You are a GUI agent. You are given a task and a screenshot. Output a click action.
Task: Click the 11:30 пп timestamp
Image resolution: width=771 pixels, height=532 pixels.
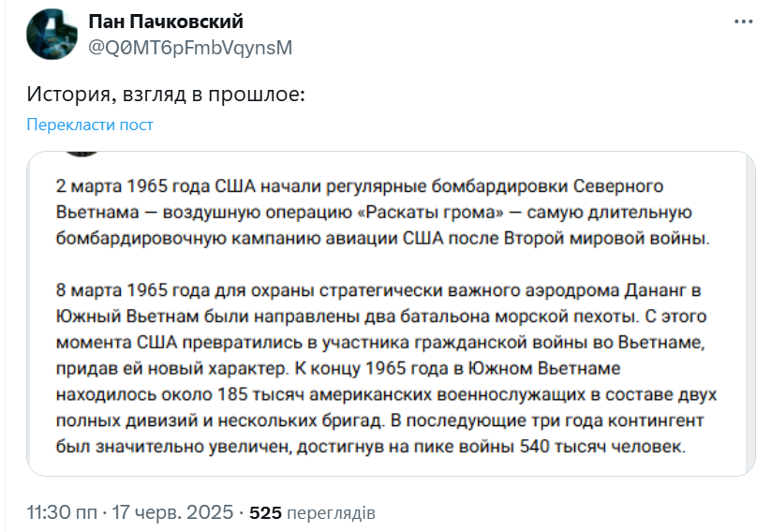(x=63, y=513)
